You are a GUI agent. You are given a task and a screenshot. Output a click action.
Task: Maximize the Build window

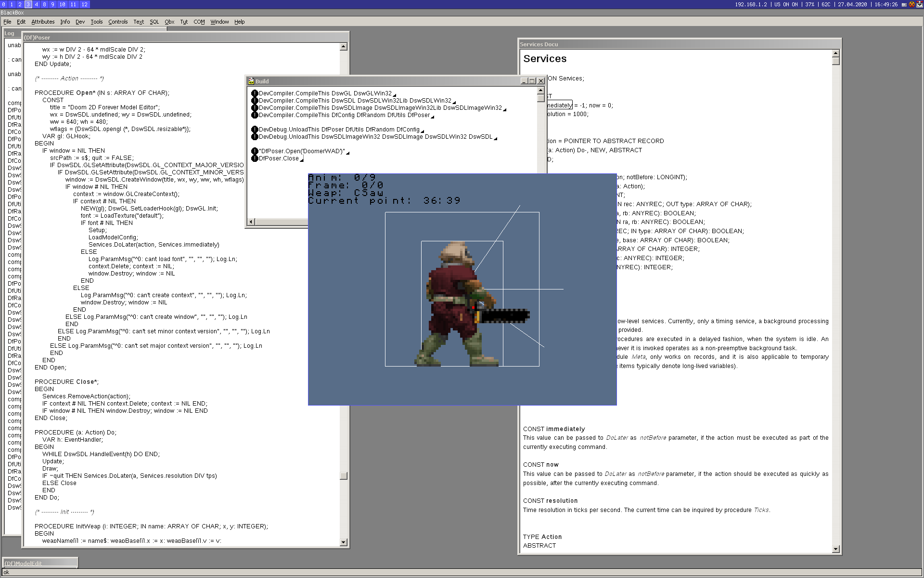point(532,81)
